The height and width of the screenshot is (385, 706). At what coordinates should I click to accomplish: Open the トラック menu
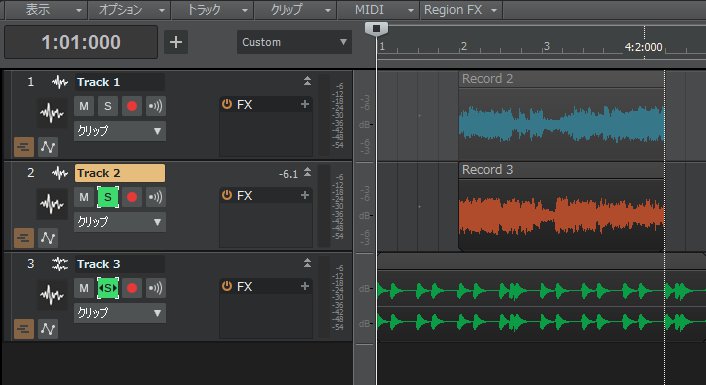pos(213,9)
